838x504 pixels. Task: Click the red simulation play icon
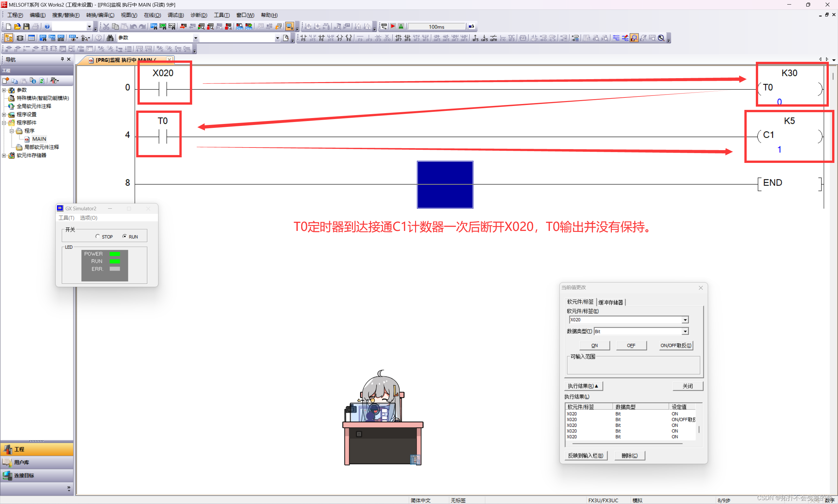[x=393, y=26]
